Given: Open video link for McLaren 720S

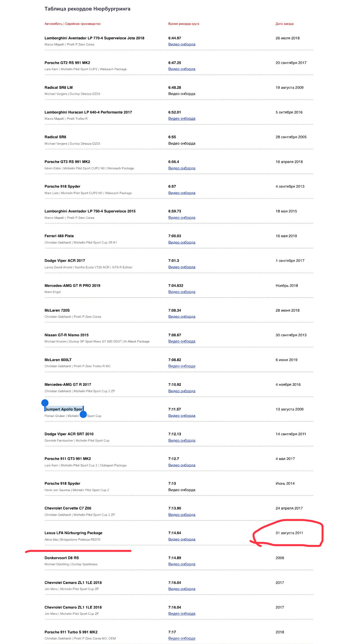Looking at the screenshot, I should [x=182, y=317].
